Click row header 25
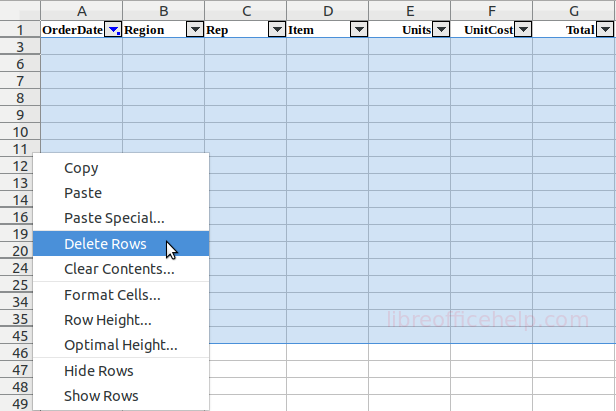The width and height of the screenshot is (616, 411). [16, 284]
